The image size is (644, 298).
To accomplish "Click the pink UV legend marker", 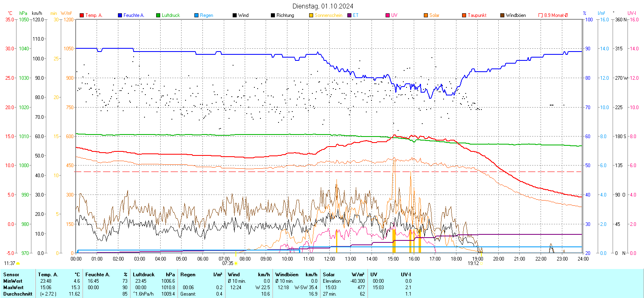I will [388, 15].
